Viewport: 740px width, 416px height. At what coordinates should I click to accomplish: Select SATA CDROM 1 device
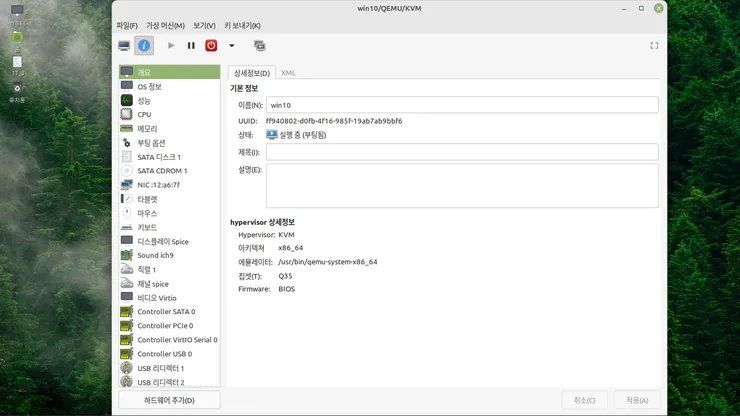(x=169, y=171)
